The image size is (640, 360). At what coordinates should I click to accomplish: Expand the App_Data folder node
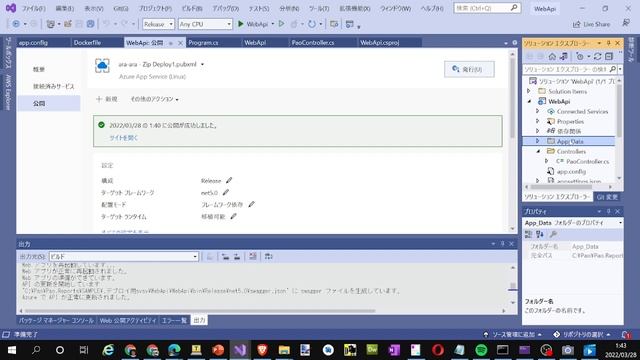tap(538, 141)
